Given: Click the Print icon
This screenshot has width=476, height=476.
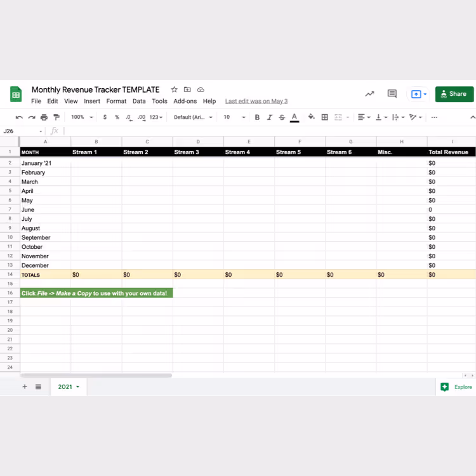Looking at the screenshot, I should pyautogui.click(x=44, y=117).
